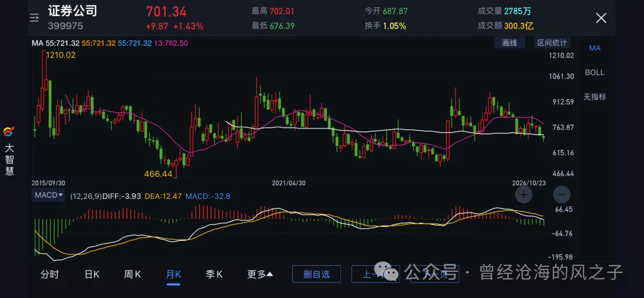
Task: Click the -195.98 MACD axis label
Action: pos(561,257)
